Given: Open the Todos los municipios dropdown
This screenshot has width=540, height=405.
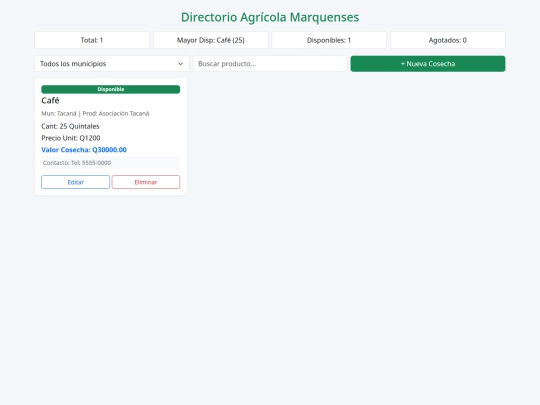Looking at the screenshot, I should (112, 64).
